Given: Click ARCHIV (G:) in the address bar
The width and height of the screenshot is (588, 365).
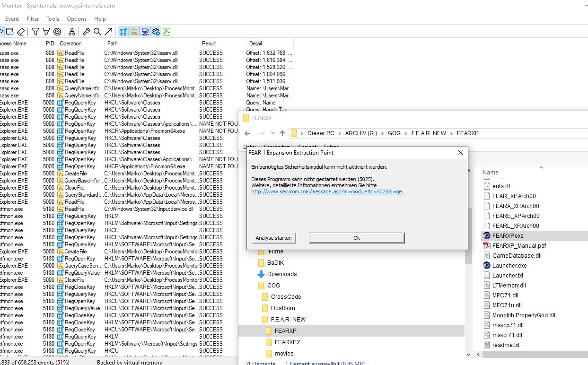Looking at the screenshot, I should [361, 133].
